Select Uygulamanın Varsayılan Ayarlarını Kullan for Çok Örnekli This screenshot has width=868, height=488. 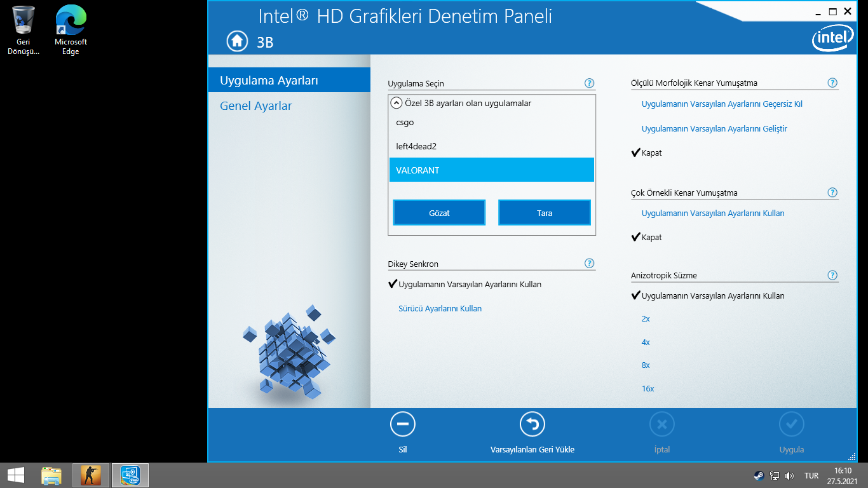[713, 213]
